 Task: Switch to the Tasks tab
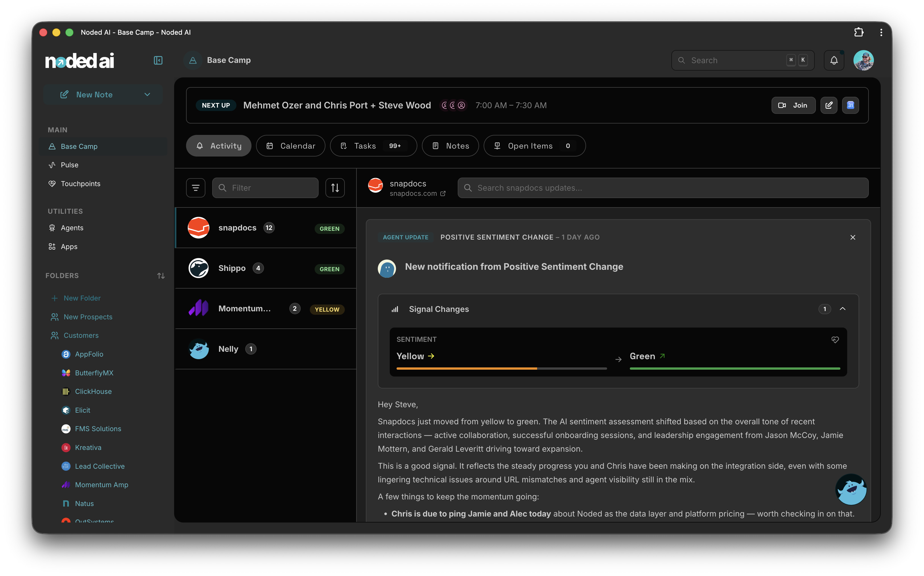point(373,146)
